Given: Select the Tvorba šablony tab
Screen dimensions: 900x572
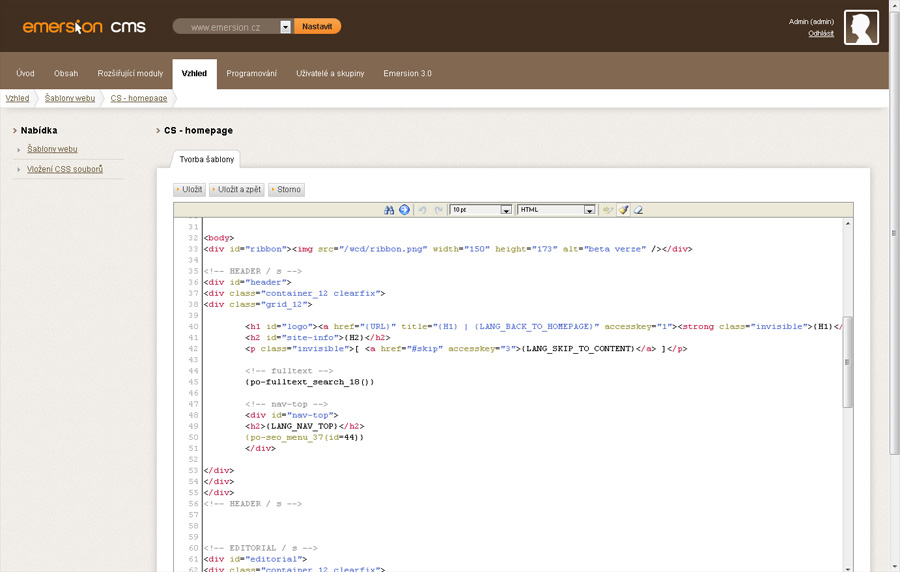Looking at the screenshot, I should pos(207,159).
